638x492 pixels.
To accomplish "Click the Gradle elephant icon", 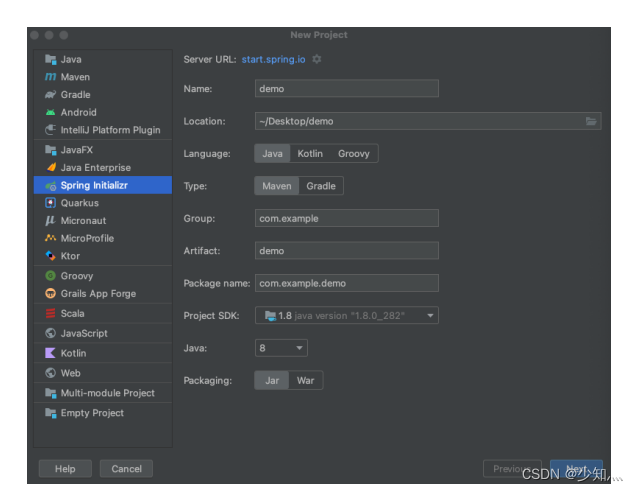I will (50, 94).
